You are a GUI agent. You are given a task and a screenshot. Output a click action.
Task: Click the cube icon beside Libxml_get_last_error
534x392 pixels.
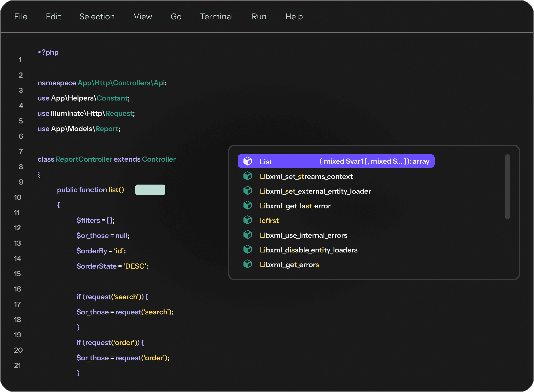click(248, 206)
